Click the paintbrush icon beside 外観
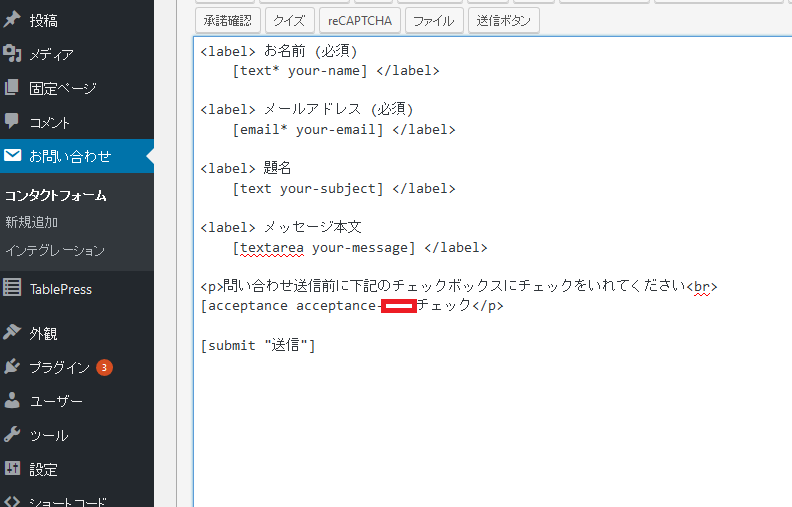 point(12,333)
